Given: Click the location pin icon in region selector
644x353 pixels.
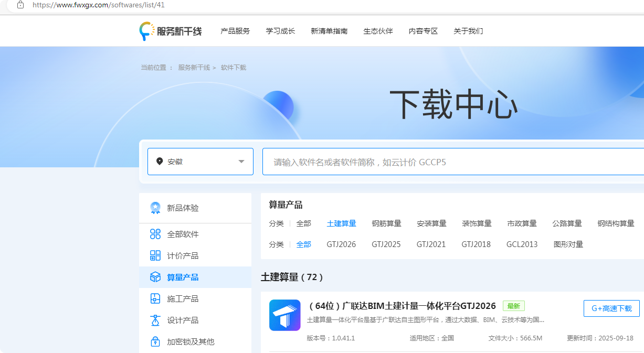Looking at the screenshot, I should (x=161, y=161).
